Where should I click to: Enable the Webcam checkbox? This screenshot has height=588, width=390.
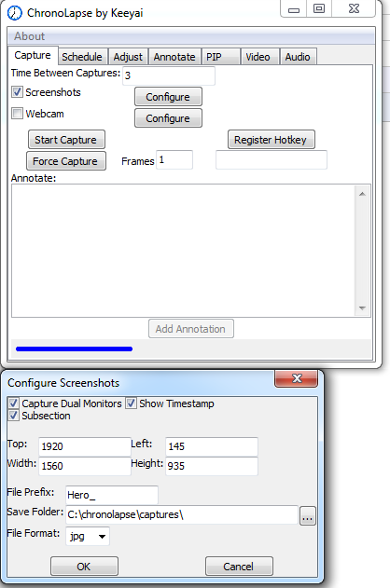point(17,114)
